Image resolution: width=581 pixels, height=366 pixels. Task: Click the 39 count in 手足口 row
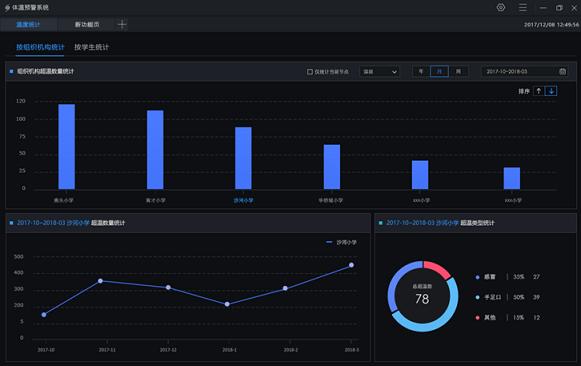(536, 297)
